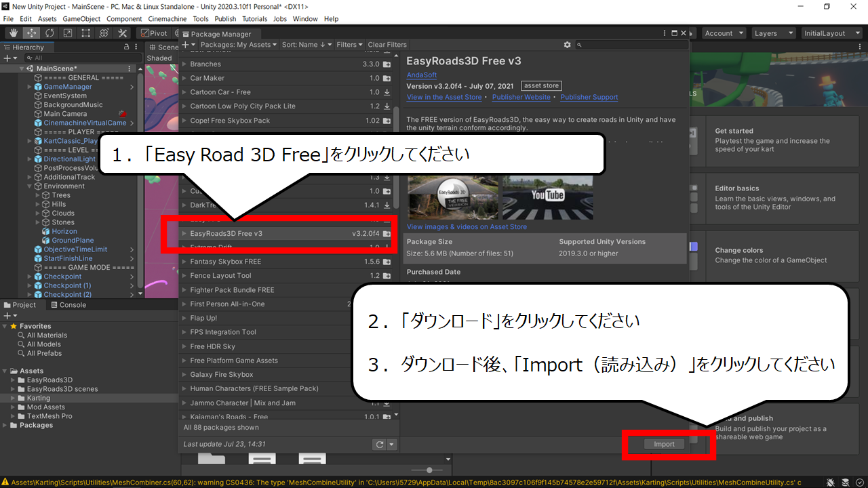This screenshot has height=488, width=868.
Task: Expand EasyRoads3D folder in Project
Action: click(x=13, y=380)
